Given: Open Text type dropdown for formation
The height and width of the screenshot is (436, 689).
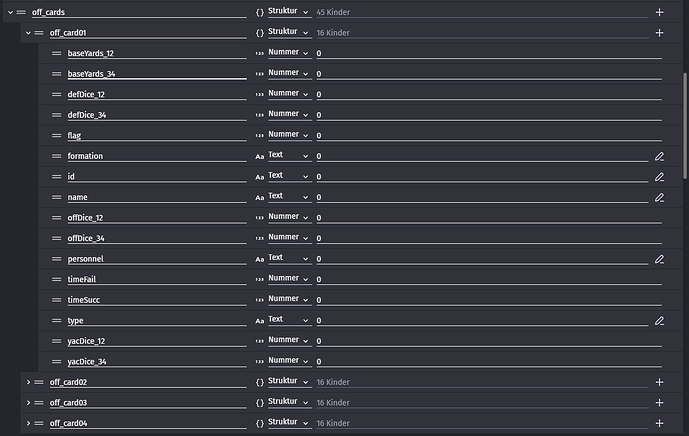Looking at the screenshot, I should [x=288, y=156].
